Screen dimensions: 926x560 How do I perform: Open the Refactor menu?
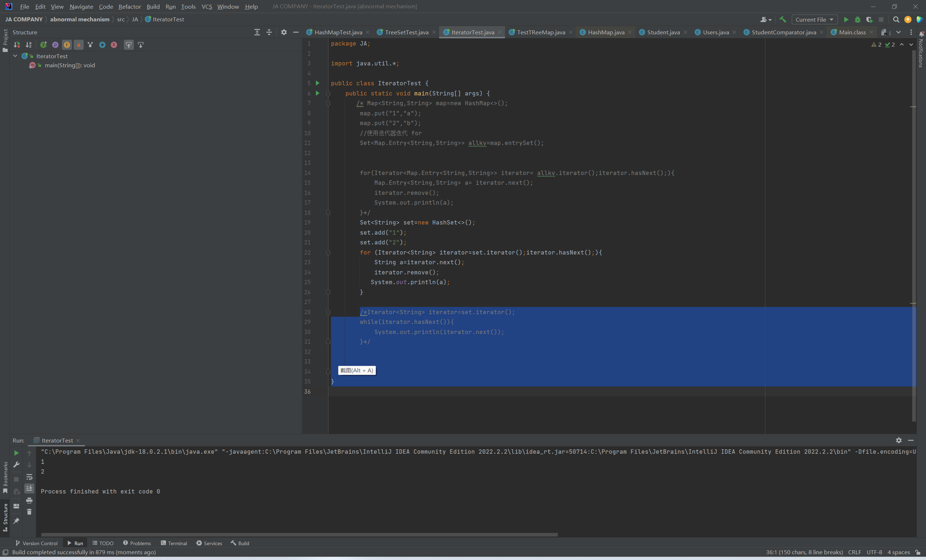coord(129,7)
